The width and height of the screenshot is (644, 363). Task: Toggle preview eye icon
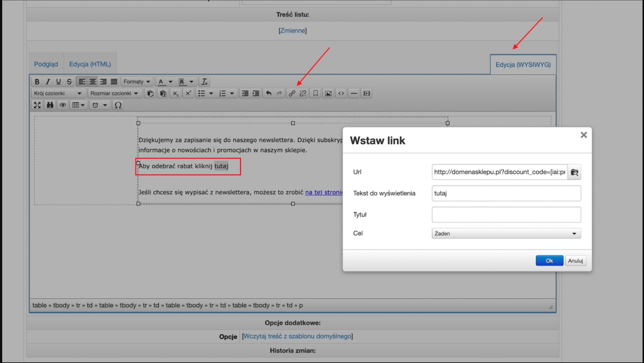pos(63,105)
